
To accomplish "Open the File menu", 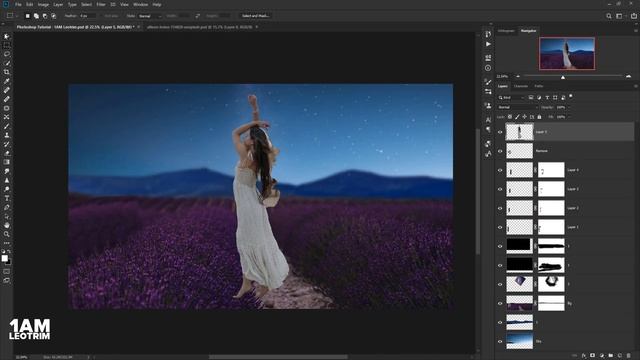I will point(18,4).
